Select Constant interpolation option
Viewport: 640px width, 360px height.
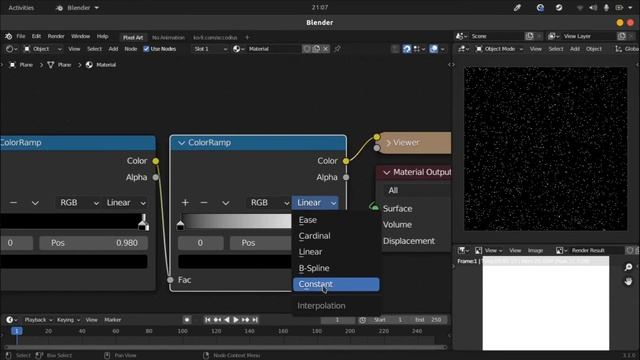[x=336, y=284]
